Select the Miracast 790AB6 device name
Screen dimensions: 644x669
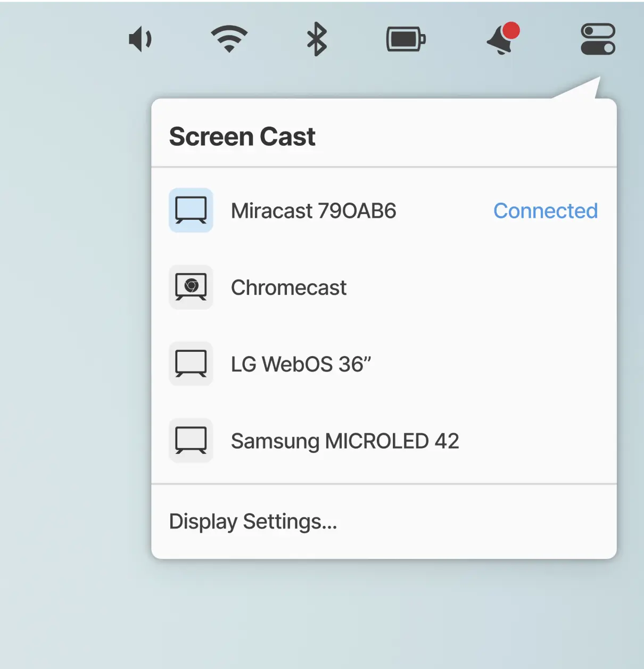(313, 211)
